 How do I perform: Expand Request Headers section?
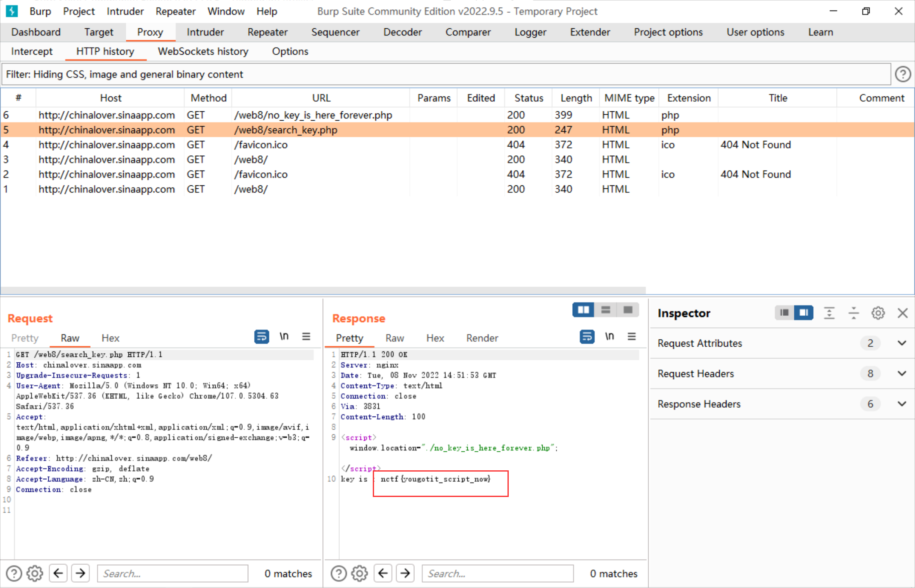[x=902, y=374]
